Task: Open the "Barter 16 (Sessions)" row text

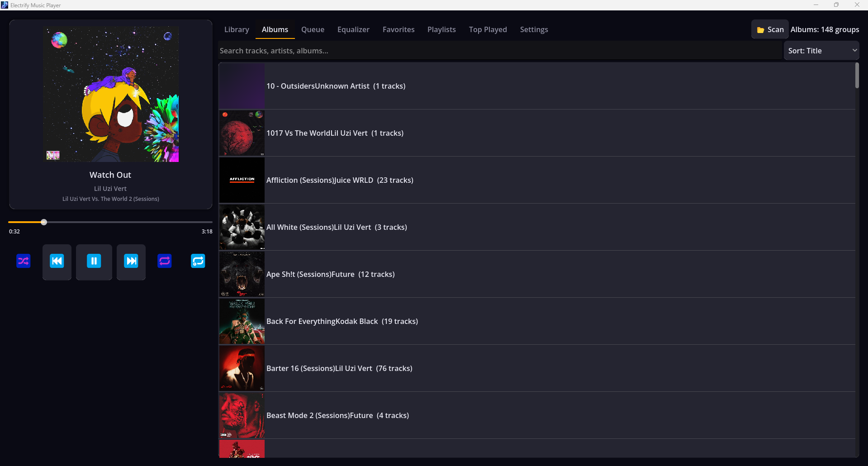Action: 339,368
